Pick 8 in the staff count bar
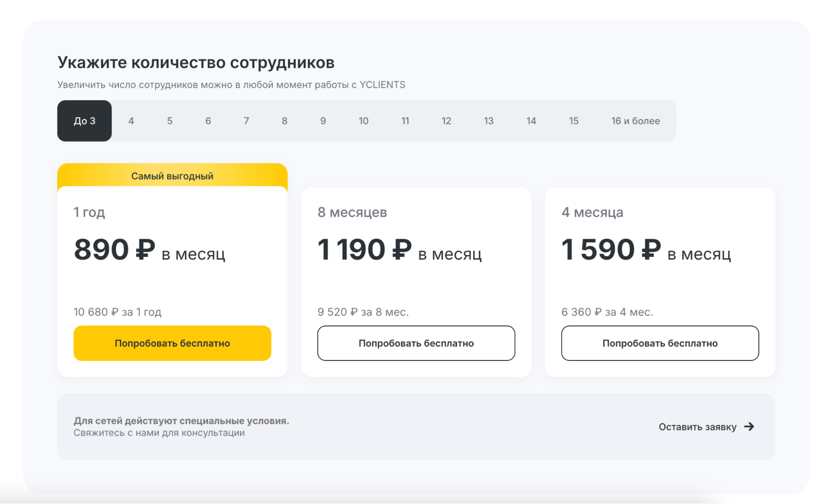Viewport: 832px width, 504px height. [285, 121]
